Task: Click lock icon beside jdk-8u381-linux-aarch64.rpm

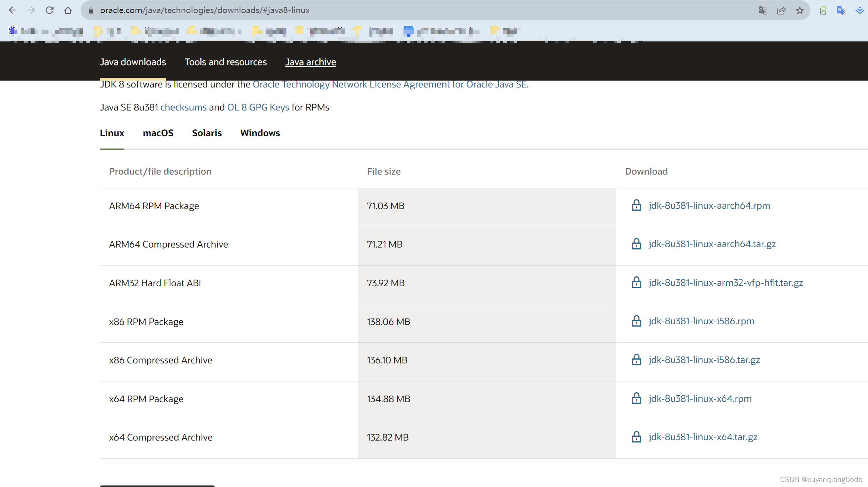Action: click(x=636, y=205)
